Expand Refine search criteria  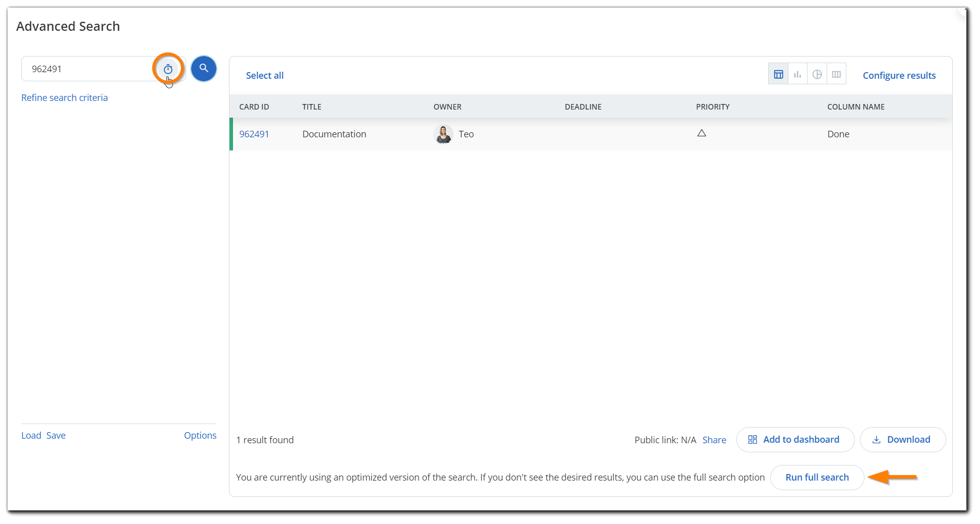pos(64,97)
